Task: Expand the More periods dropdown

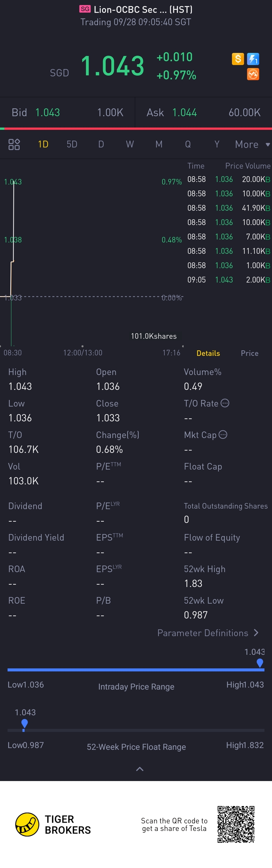Action: pyautogui.click(x=252, y=144)
